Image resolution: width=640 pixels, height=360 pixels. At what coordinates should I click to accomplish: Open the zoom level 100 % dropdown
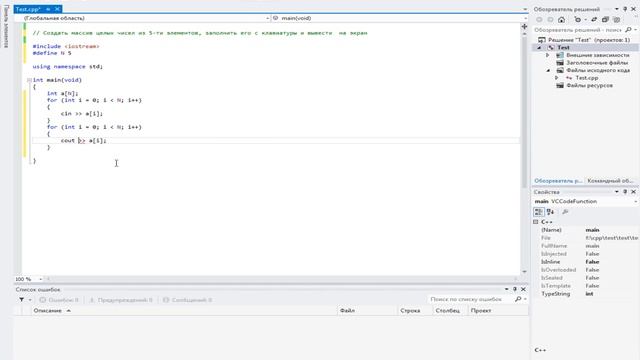click(x=40, y=279)
